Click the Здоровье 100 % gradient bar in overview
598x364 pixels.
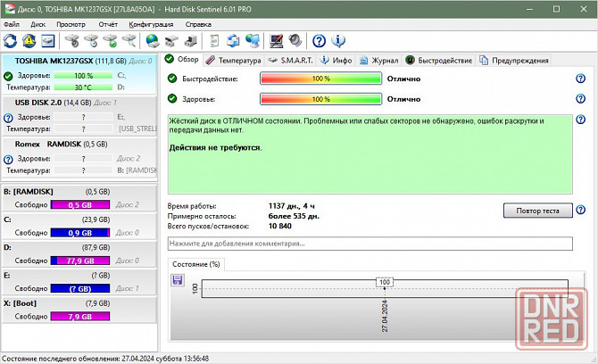(320, 99)
